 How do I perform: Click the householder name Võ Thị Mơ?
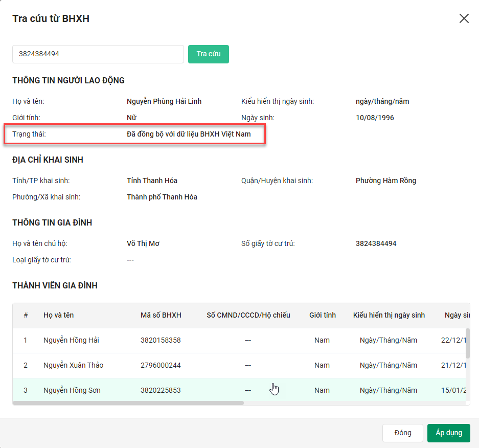pos(143,243)
